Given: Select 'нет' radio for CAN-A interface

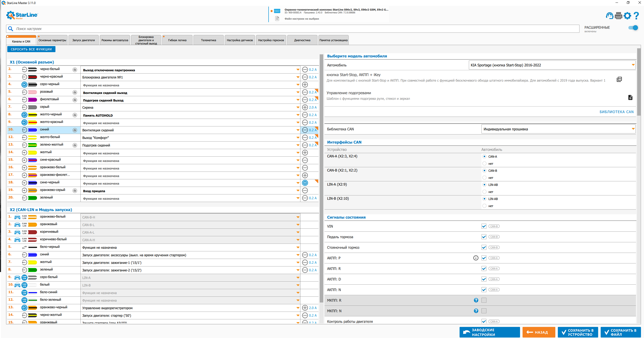Looking at the screenshot, I should tap(484, 164).
